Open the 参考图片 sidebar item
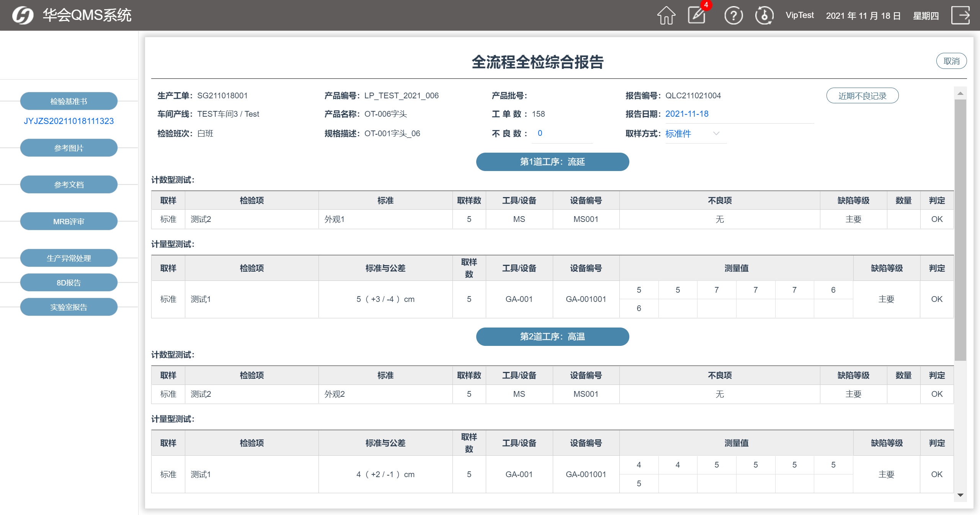Screen dimensions: 980x515 (69, 148)
